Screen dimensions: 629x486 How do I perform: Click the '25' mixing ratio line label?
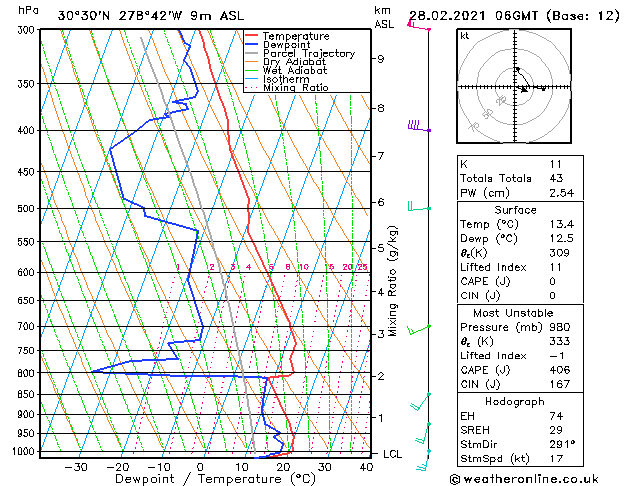[x=362, y=267]
